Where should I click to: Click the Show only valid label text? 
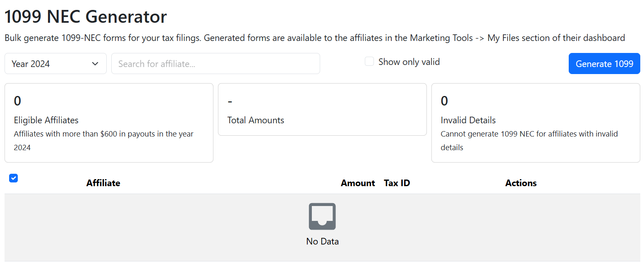coord(409,62)
